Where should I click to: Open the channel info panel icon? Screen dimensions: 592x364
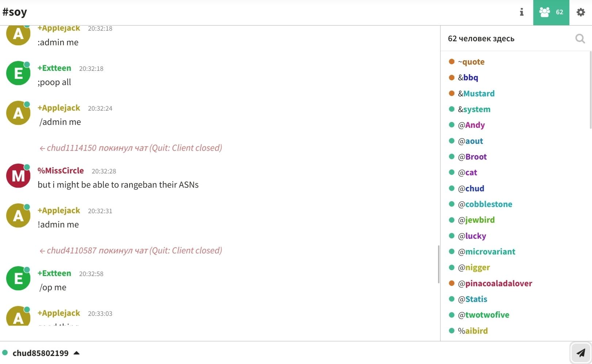point(522,12)
